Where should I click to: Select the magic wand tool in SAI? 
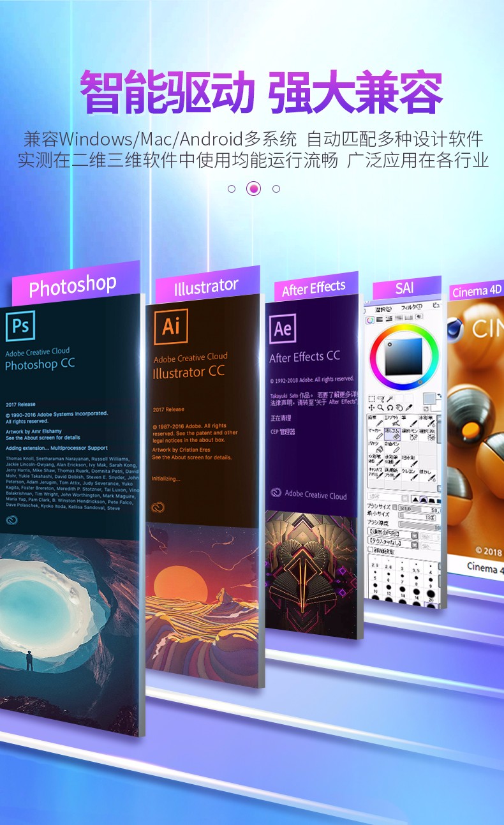coord(390,399)
